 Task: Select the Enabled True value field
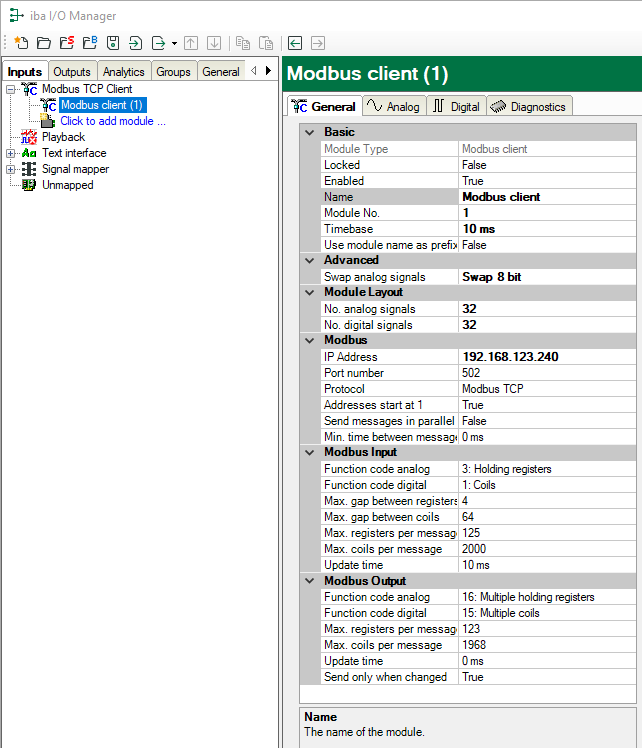coord(546,181)
